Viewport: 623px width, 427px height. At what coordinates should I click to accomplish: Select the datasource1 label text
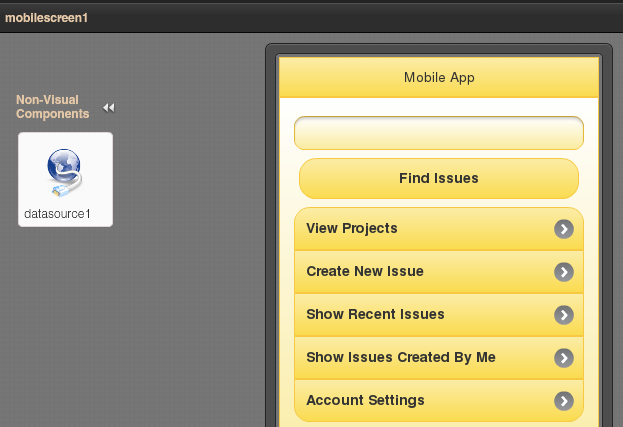[x=57, y=214]
